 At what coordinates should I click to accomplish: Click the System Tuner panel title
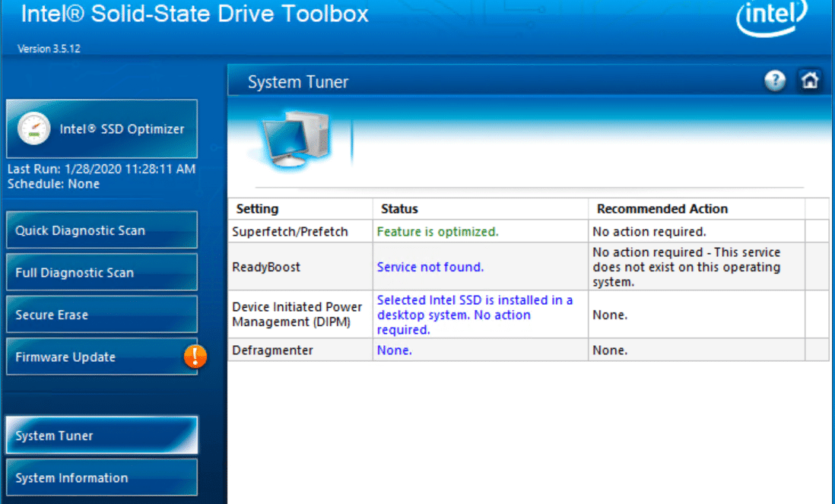[x=297, y=82]
